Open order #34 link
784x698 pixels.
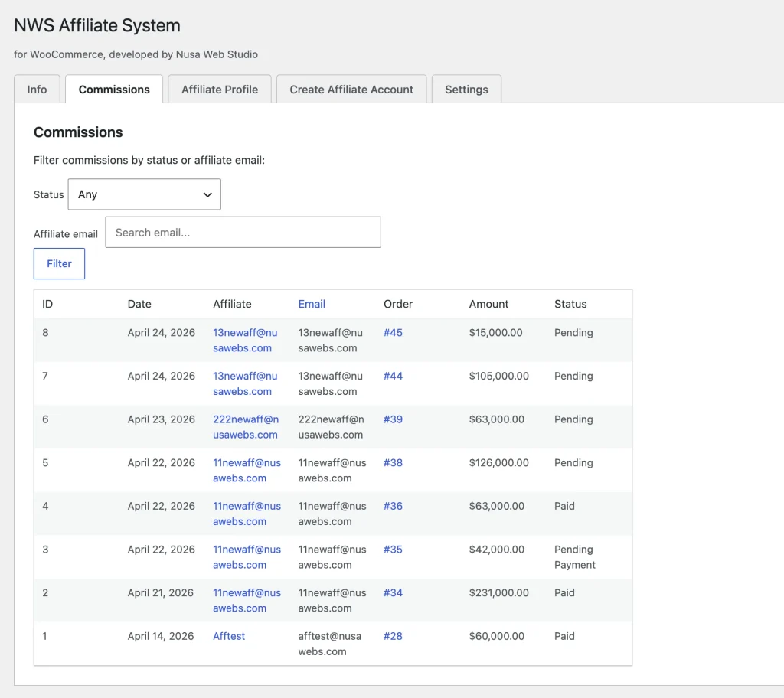393,593
